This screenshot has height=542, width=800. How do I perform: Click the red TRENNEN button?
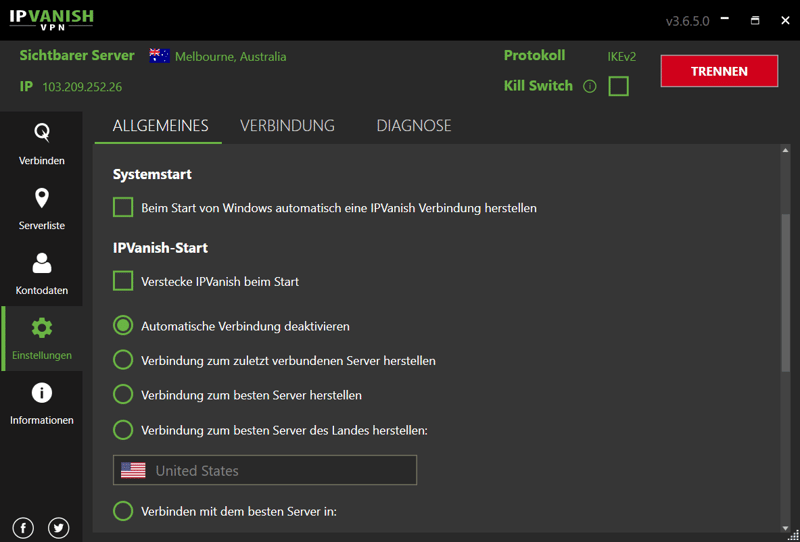click(x=719, y=71)
